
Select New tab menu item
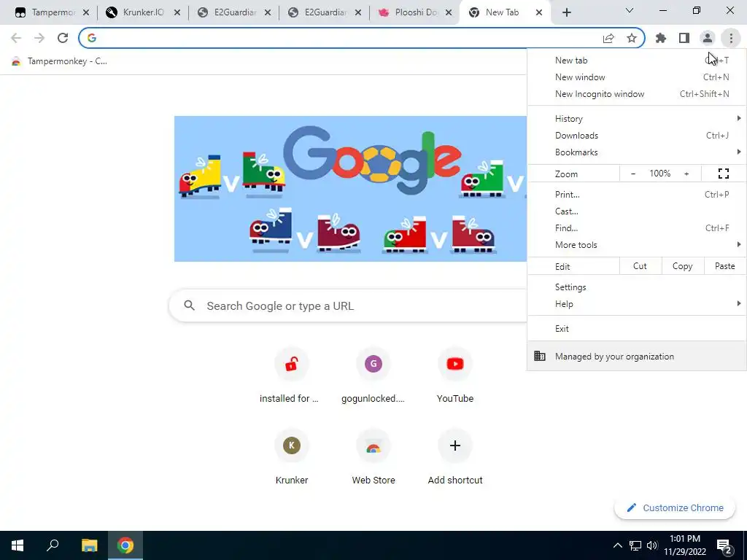point(637,61)
